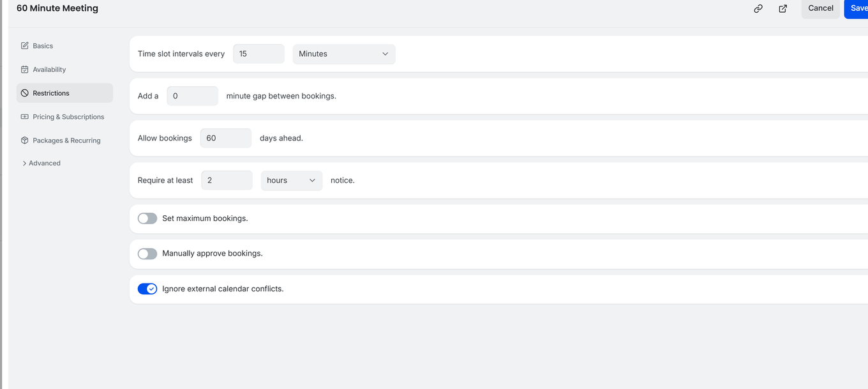The height and width of the screenshot is (389, 868).
Task: Open the external link icon in the header
Action: click(x=782, y=9)
